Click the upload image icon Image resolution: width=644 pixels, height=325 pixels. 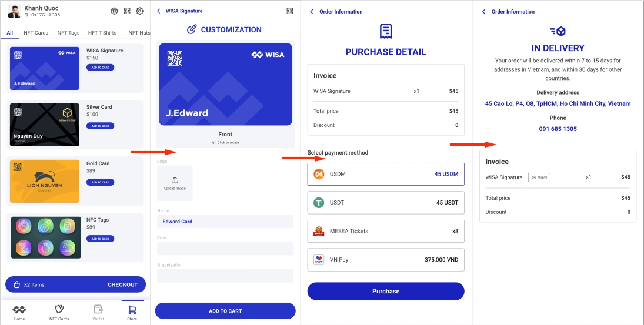(175, 180)
